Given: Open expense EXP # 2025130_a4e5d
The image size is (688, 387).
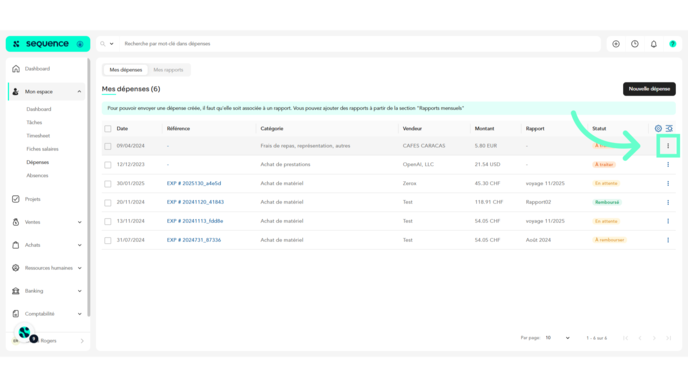Looking at the screenshot, I should point(194,183).
